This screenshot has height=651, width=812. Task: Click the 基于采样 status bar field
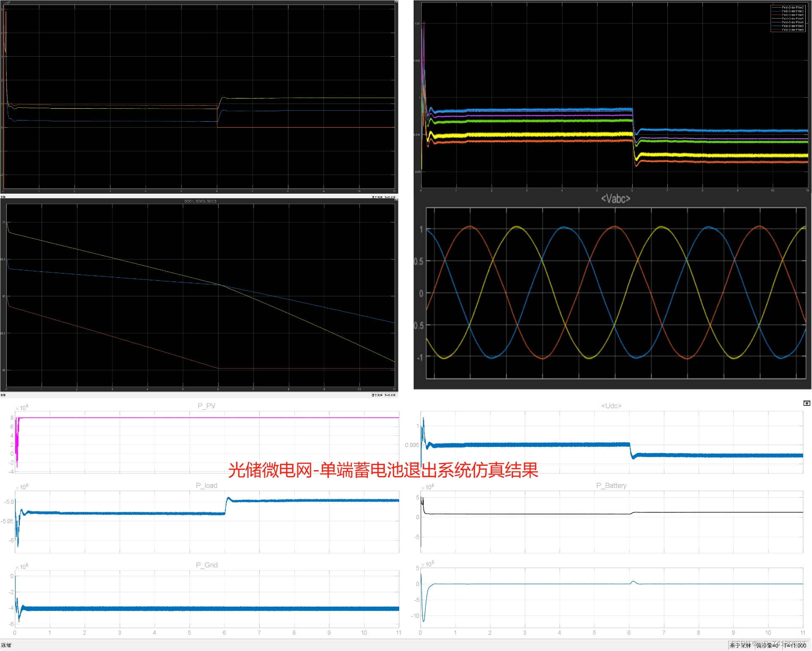pos(740,646)
